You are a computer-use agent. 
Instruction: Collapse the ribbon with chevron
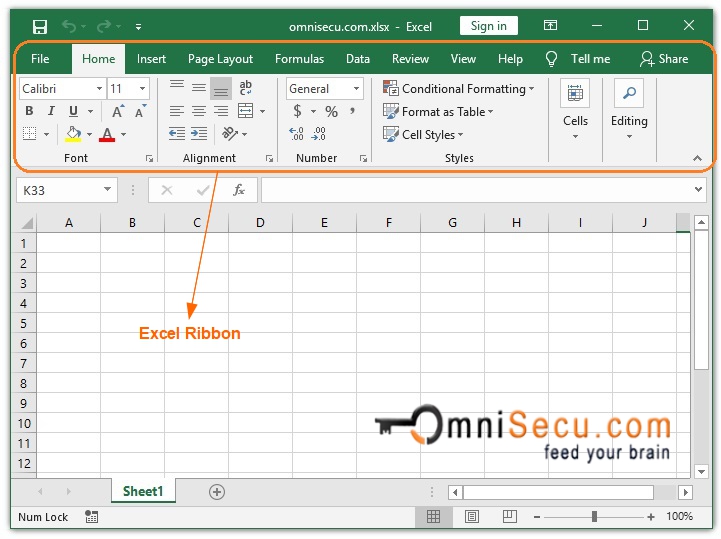pyautogui.click(x=697, y=159)
